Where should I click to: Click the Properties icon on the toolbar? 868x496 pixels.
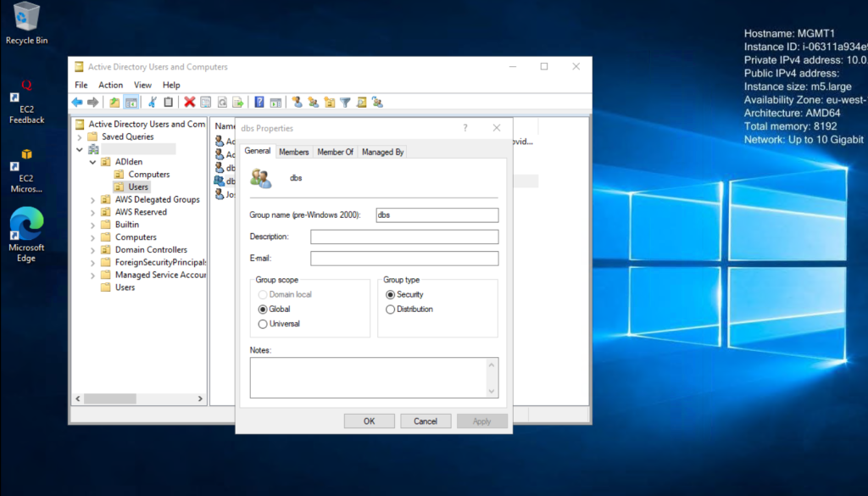pos(205,102)
